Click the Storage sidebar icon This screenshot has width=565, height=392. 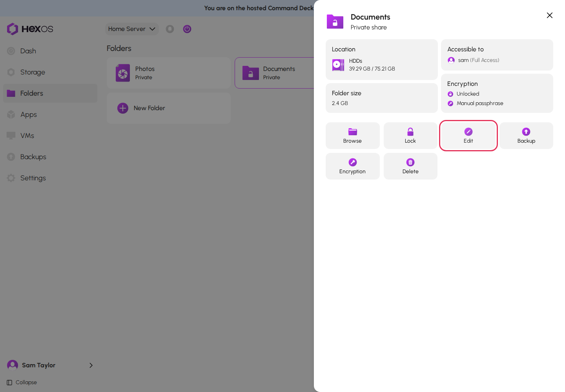pyautogui.click(x=11, y=72)
